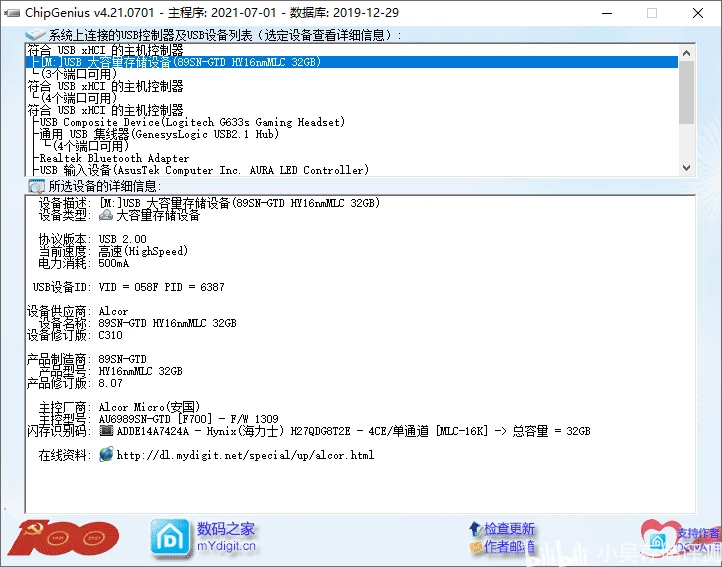Click the 8.07 product revision value

click(111, 383)
